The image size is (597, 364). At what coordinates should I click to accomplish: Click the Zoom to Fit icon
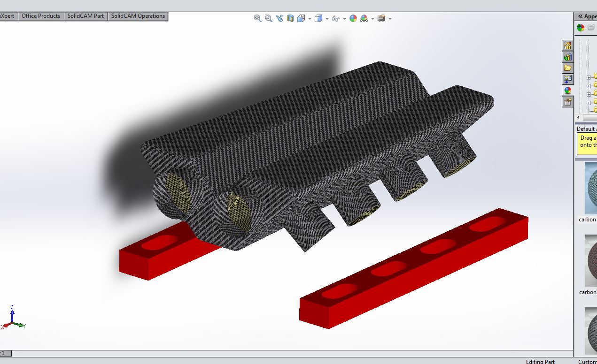click(257, 18)
